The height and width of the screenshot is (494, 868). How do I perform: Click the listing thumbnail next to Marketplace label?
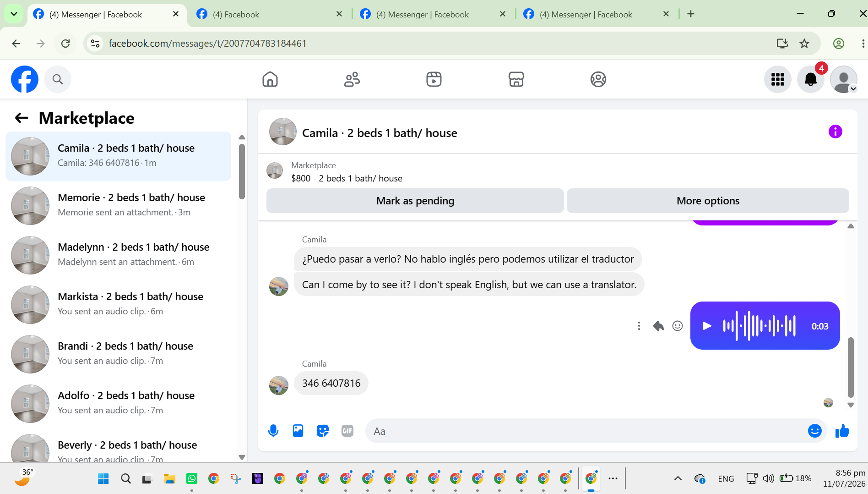[275, 170]
